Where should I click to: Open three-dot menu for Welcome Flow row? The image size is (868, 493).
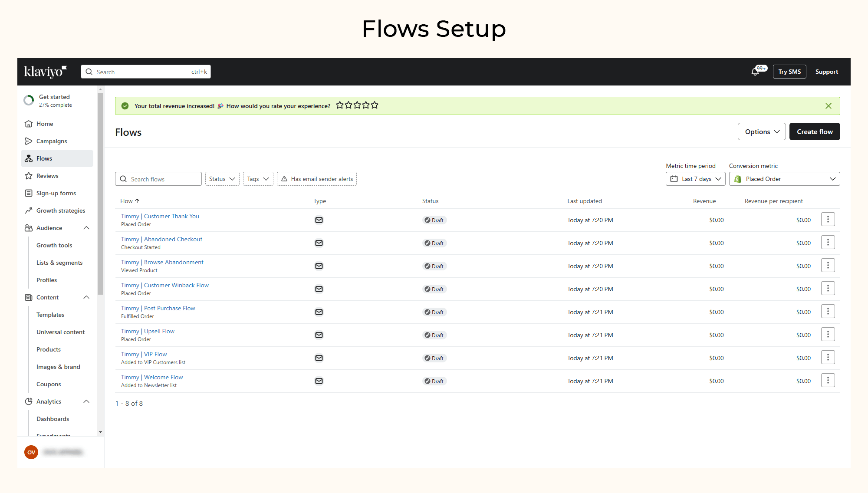pyautogui.click(x=828, y=381)
